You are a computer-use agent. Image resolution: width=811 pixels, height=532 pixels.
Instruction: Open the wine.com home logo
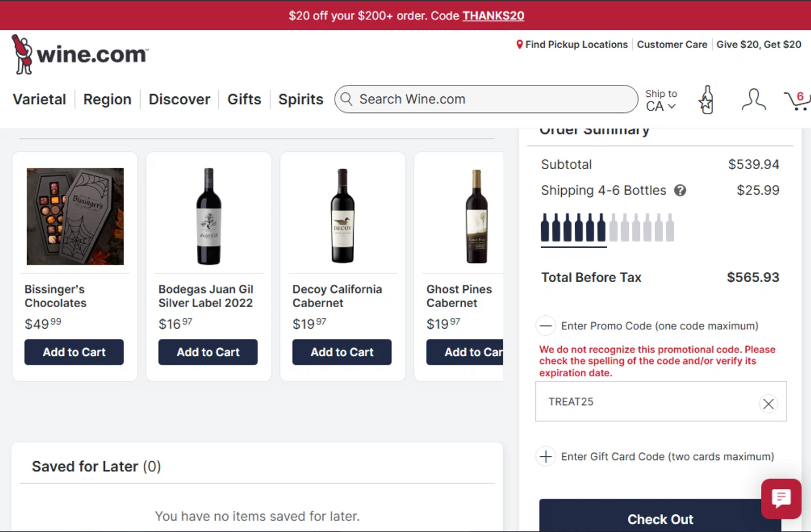point(80,54)
